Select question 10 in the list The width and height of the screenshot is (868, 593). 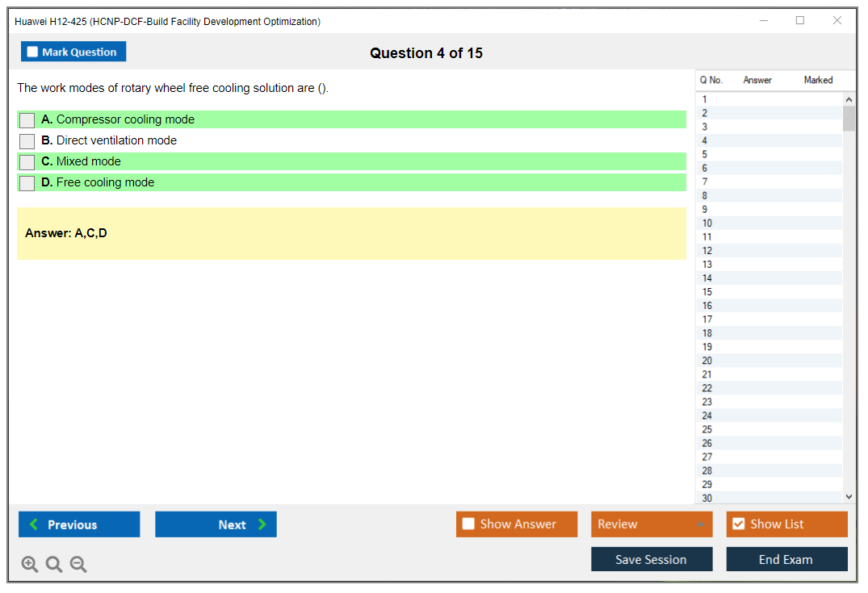pos(707,223)
